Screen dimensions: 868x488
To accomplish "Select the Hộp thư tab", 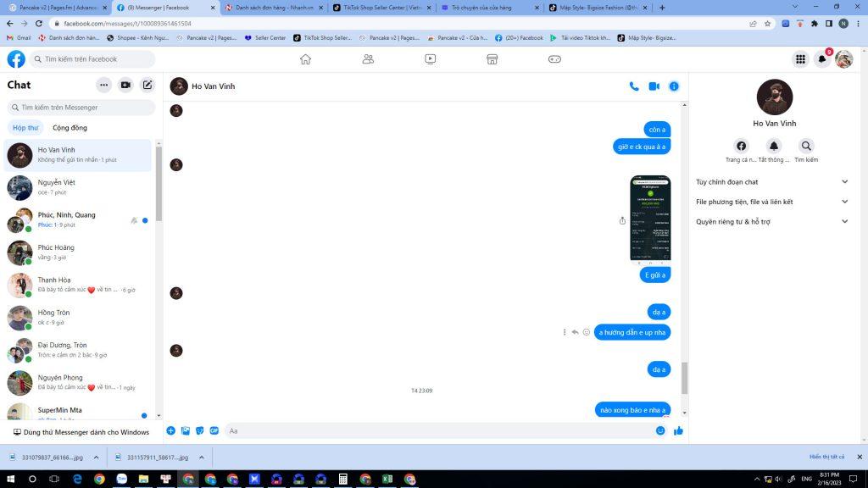I will click(25, 128).
